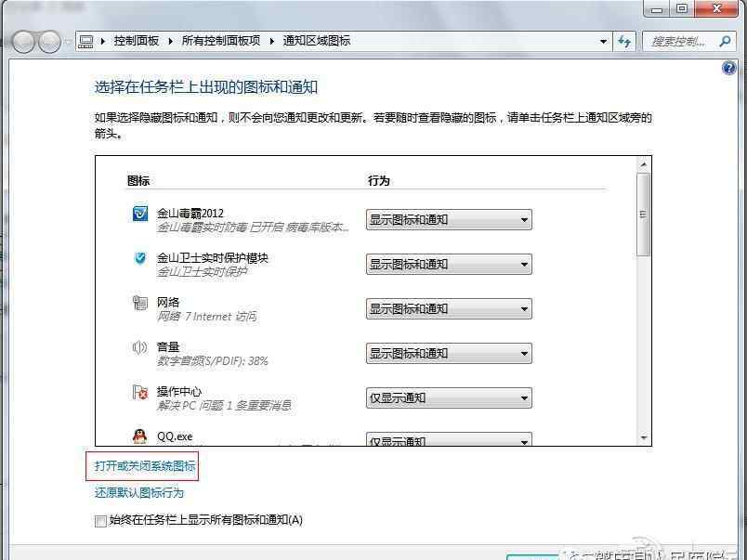
Task: Select 所有控制面板项 in the breadcrumb path
Action: coord(221,41)
